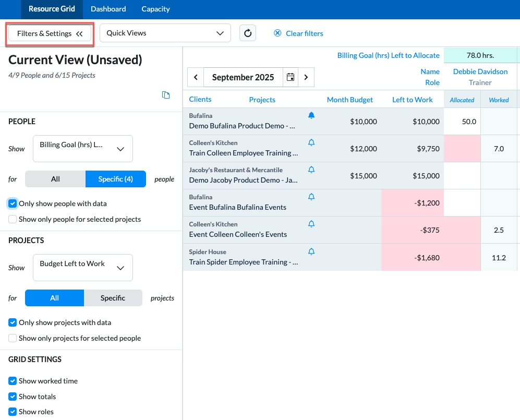Click bell icon for Bufalina Events row
The width and height of the screenshot is (520, 420).
click(311, 197)
